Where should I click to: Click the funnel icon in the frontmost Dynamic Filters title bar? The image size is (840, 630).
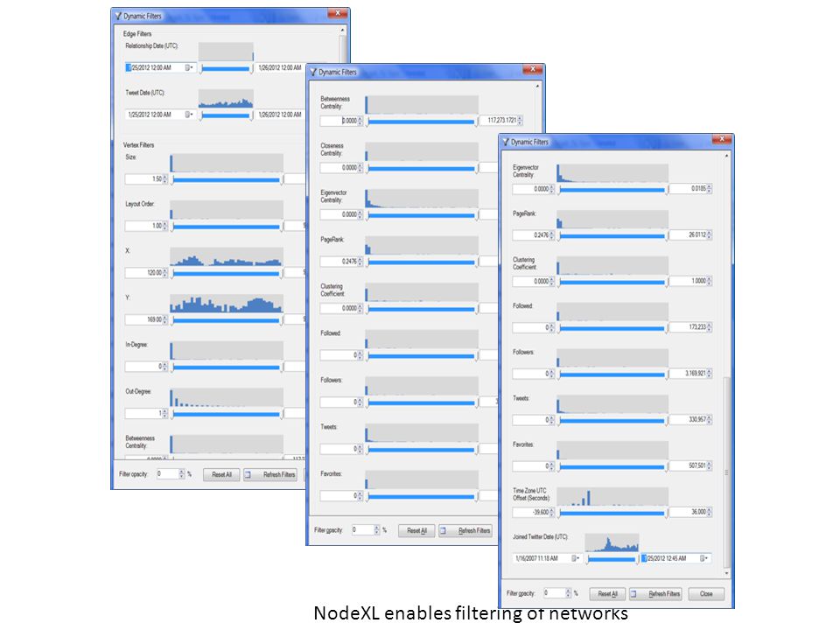click(505, 142)
